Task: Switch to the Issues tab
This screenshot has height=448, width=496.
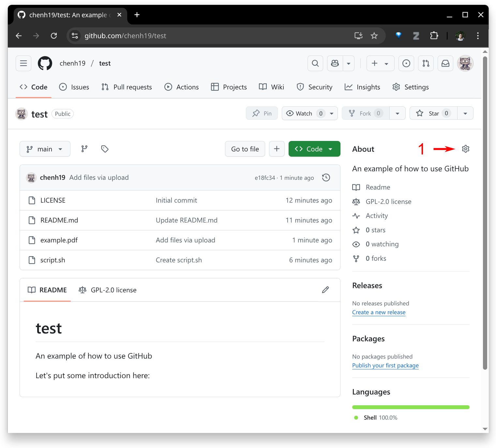Action: (x=74, y=87)
